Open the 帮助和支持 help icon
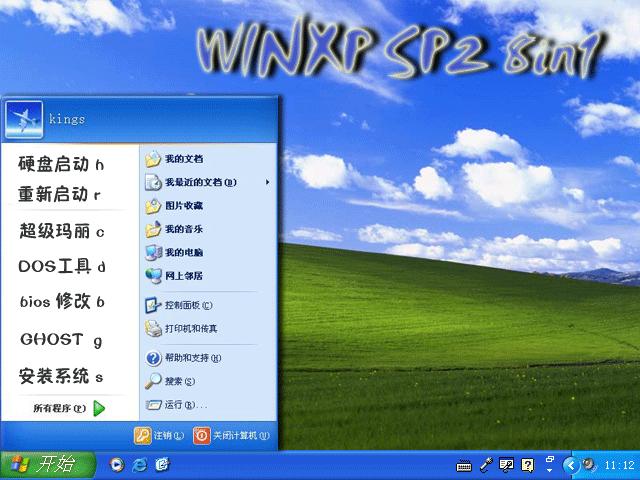This screenshot has height=480, width=640. click(153, 358)
